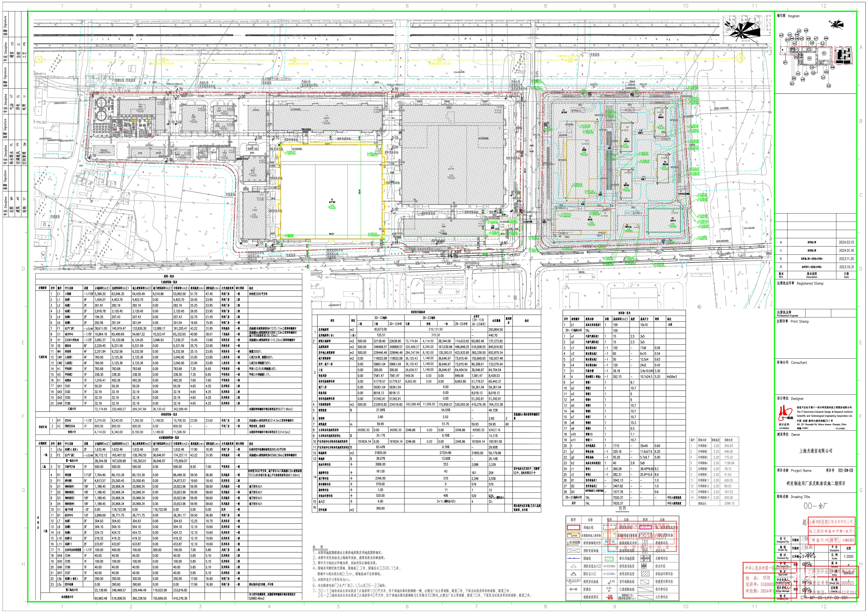Click the F2 circle marker in Keyplan
The height and width of the screenshot is (613, 868).
[809, 58]
